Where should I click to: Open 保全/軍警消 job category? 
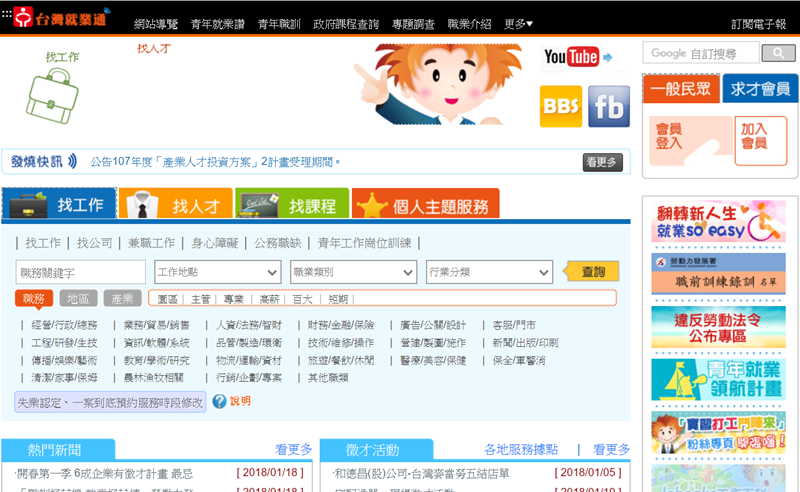519,360
